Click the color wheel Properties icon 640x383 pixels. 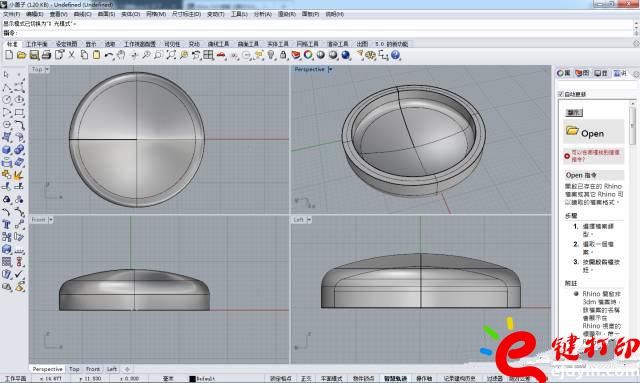(308, 55)
